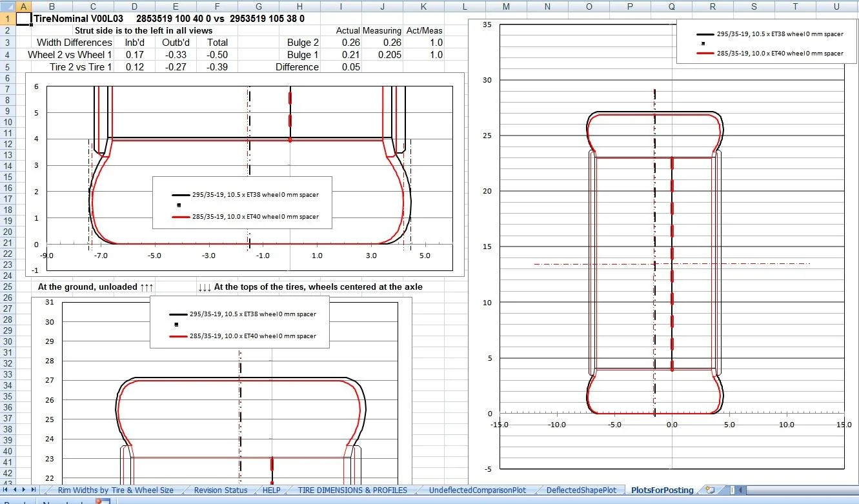Open the Rim Widths by Tire & Wheel Size sheet
This screenshot has height=504, width=859.
pos(116,490)
